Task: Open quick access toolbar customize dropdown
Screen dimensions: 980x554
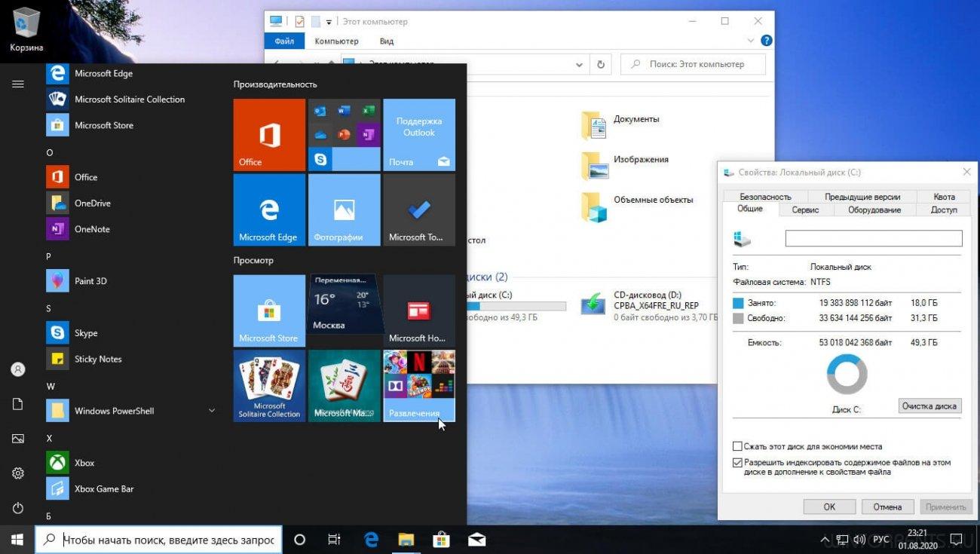Action: pyautogui.click(x=329, y=22)
